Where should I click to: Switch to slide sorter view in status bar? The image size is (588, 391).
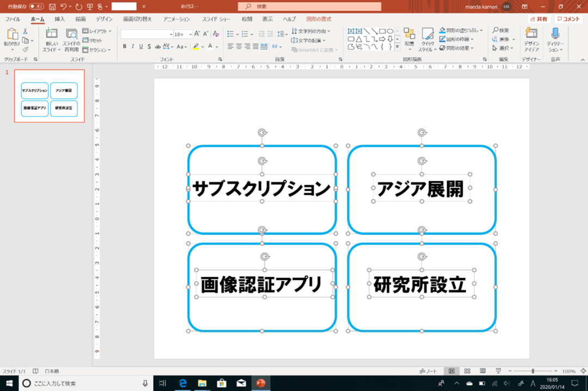pos(467,371)
